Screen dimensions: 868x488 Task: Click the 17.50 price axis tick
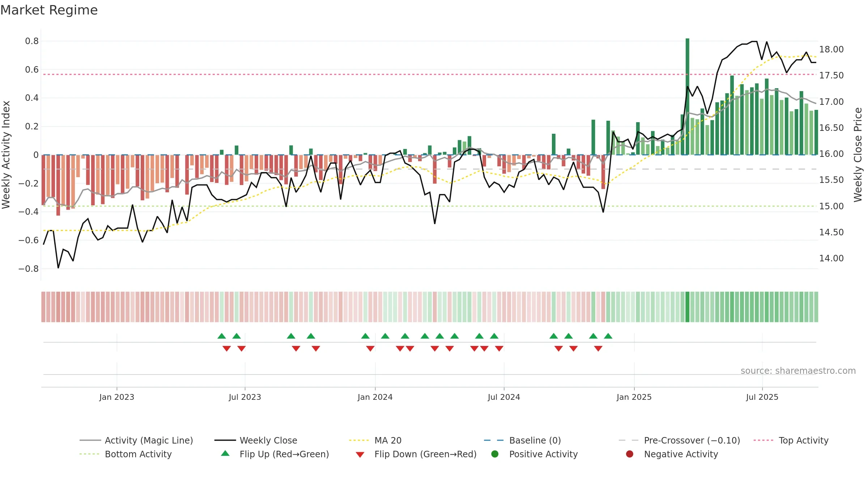831,76
